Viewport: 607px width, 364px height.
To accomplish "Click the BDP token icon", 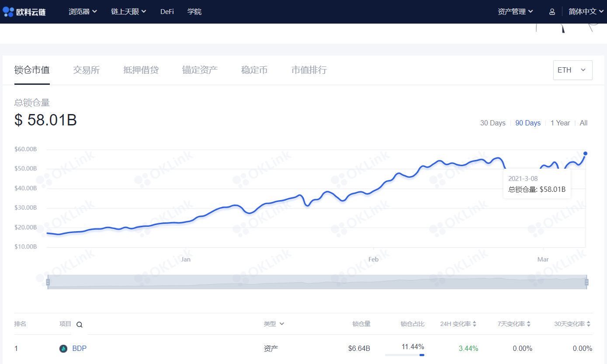I will point(64,348).
